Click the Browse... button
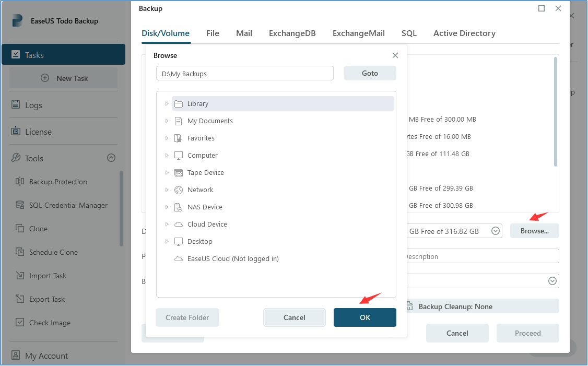 (x=534, y=231)
